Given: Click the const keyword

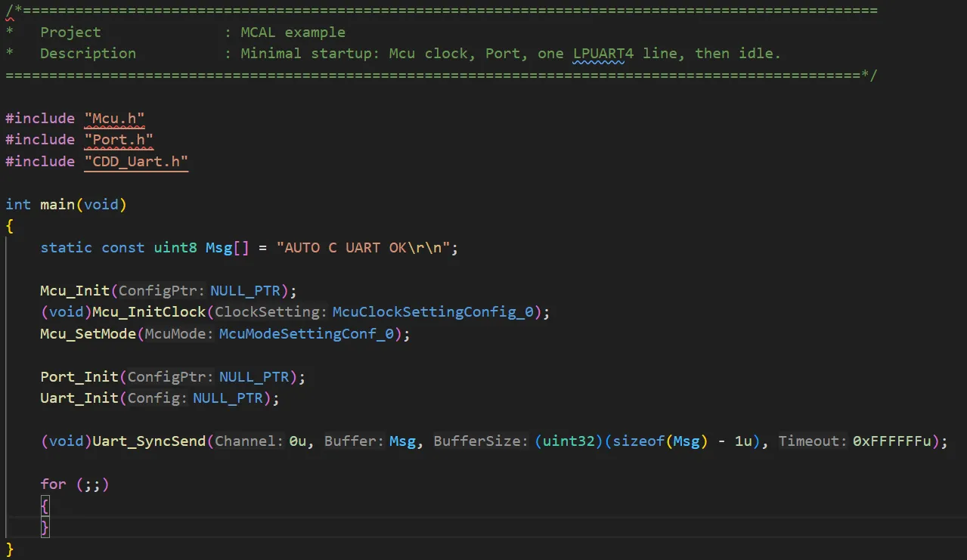Looking at the screenshot, I should coord(123,248).
